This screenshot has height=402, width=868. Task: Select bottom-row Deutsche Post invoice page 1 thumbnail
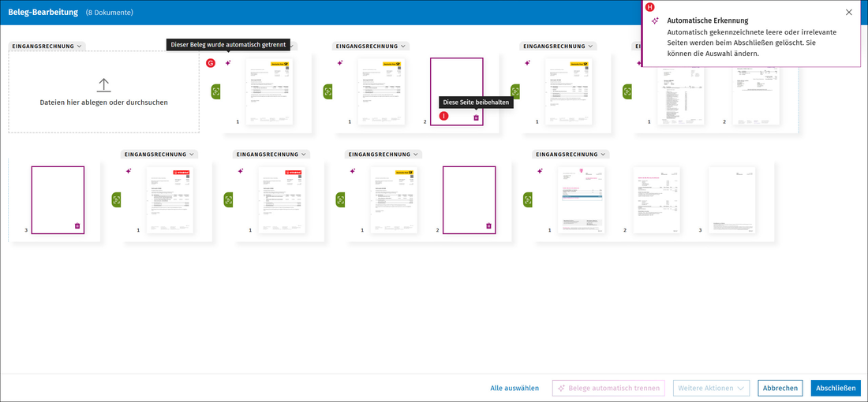coord(394,200)
